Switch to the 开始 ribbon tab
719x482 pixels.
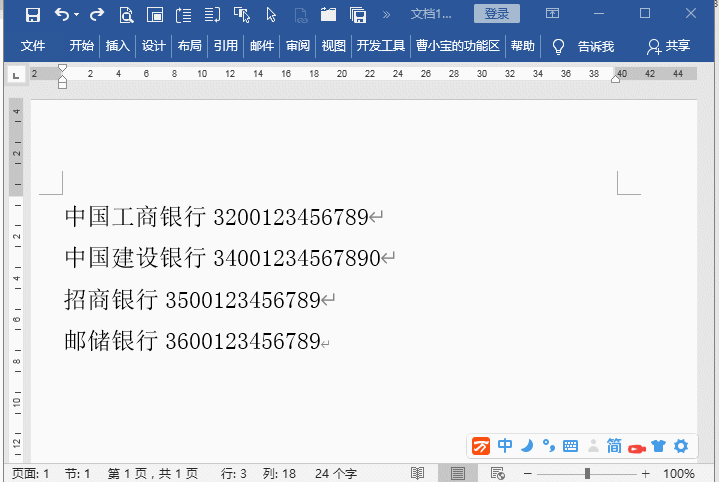(x=81, y=46)
